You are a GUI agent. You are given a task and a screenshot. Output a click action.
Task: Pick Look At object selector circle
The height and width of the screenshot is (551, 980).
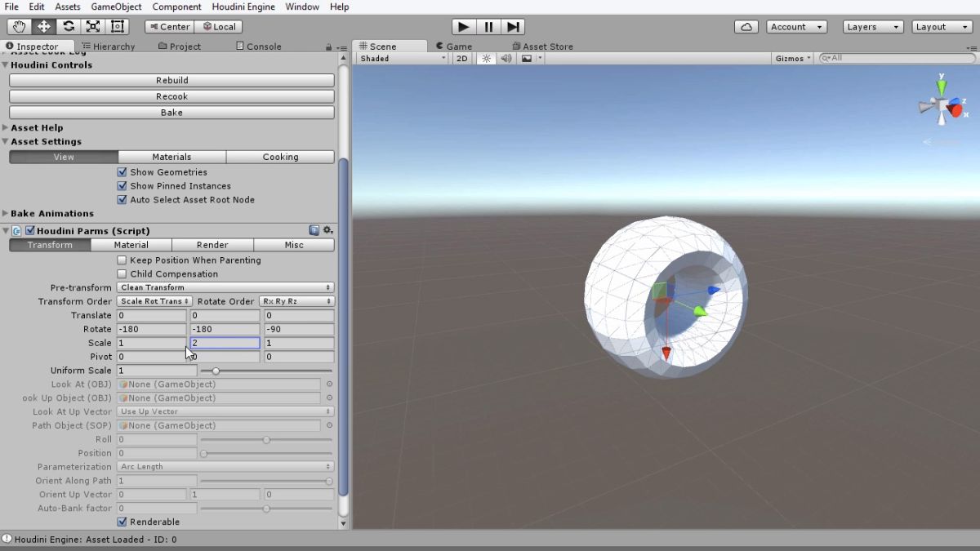pyautogui.click(x=329, y=384)
